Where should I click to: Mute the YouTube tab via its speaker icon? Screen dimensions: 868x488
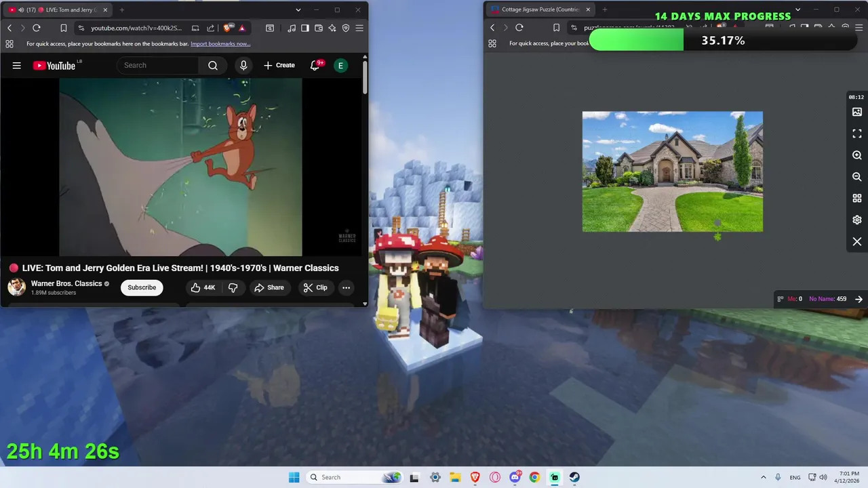coord(20,10)
